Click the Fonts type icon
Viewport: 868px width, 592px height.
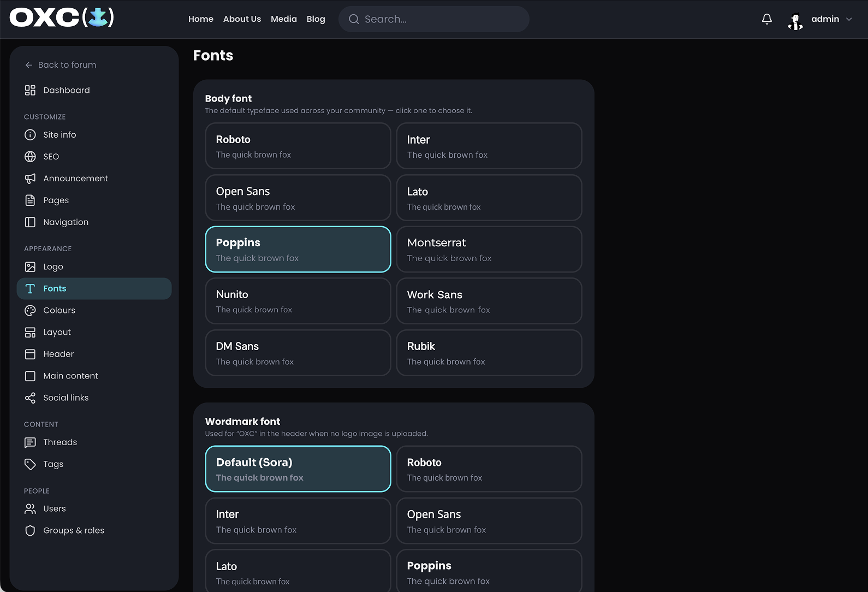(x=30, y=289)
